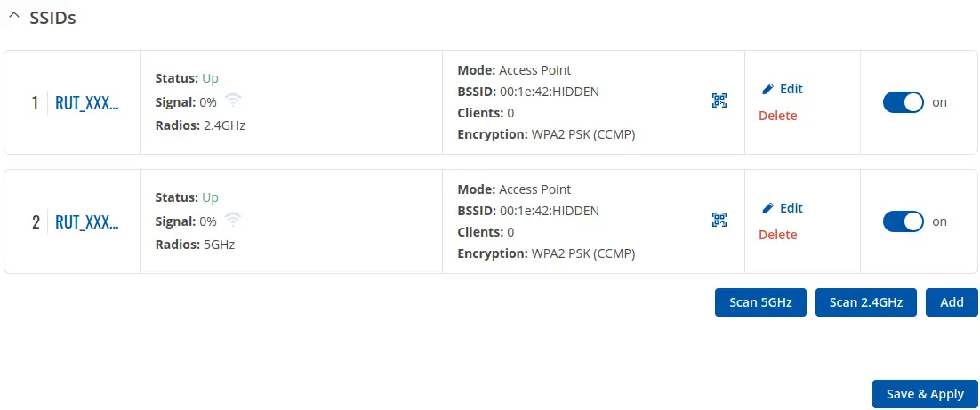This screenshot has height=410, width=980.
Task: Turn off the 5GHz SSID toggle switch
Action: [903, 221]
